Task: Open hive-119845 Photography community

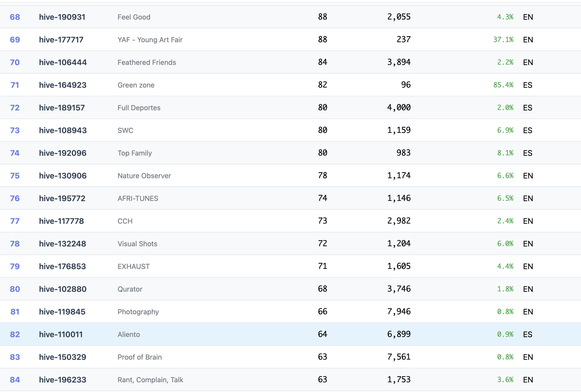Action: click(x=62, y=312)
